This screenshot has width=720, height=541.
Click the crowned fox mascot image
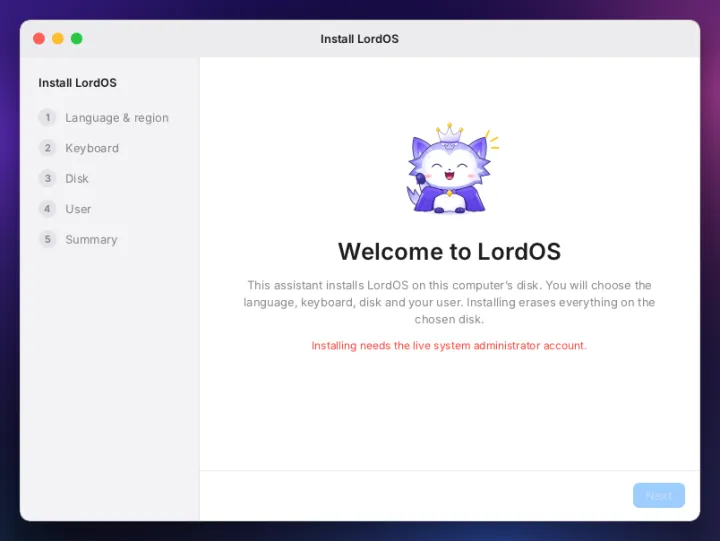tap(452, 168)
